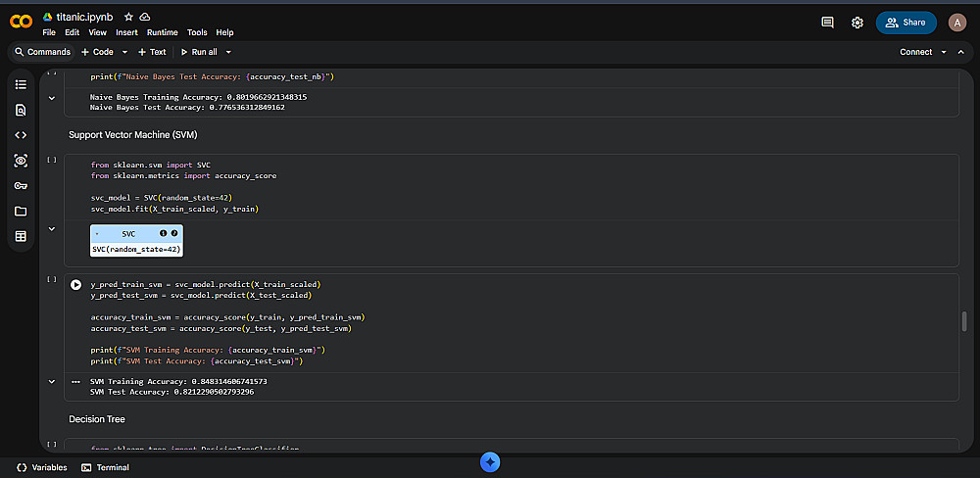Viewport: 980px width, 478px height.
Task: Open the Insert menu
Action: [x=126, y=32]
